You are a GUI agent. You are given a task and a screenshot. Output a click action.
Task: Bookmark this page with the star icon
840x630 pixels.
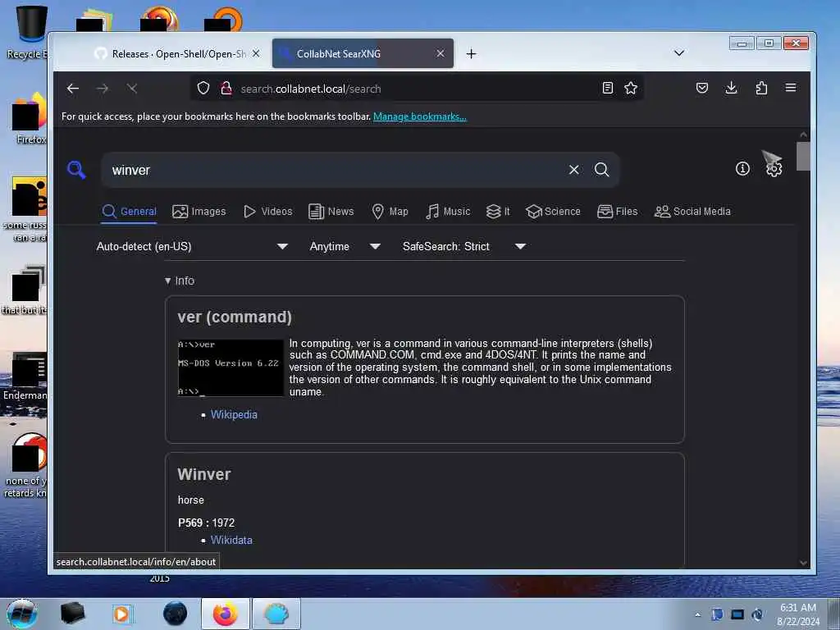click(631, 88)
